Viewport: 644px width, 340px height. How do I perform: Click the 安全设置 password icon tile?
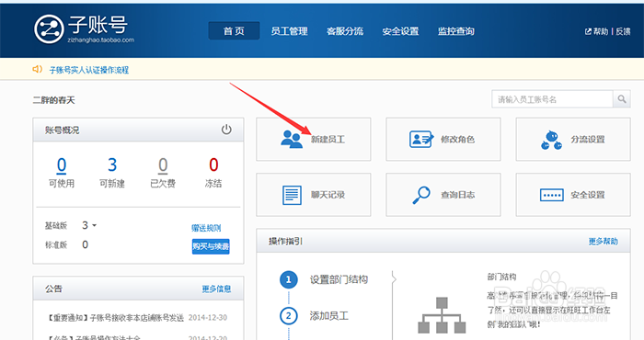(552, 195)
